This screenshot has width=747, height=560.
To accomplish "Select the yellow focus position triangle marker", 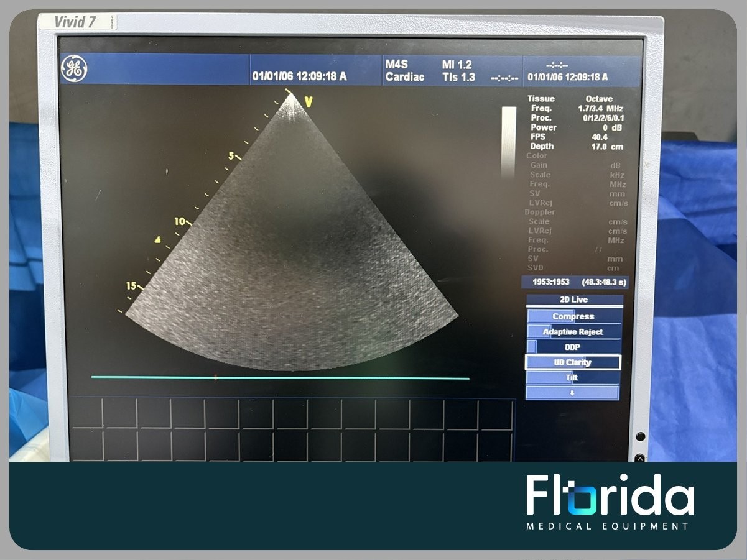I will 158,239.
